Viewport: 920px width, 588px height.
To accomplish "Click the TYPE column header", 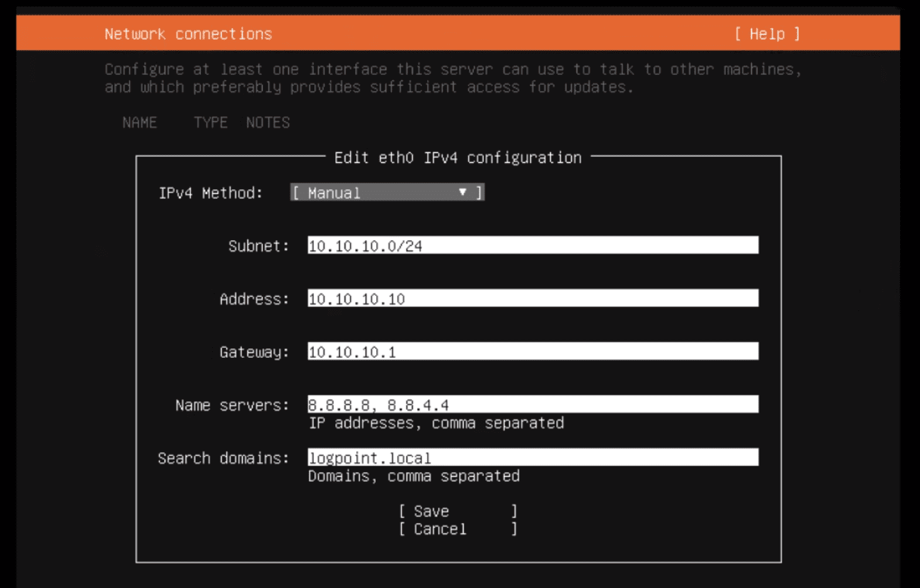I will [x=210, y=122].
